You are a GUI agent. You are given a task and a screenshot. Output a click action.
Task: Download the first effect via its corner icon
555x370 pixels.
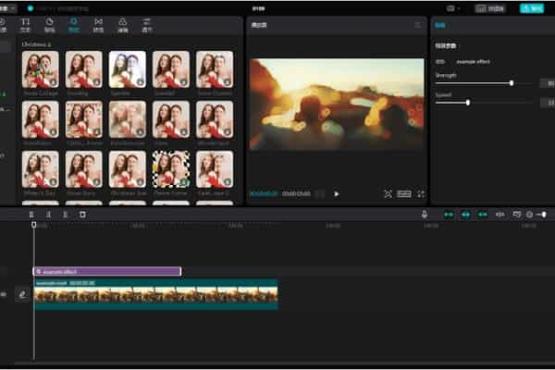pyautogui.click(x=53, y=82)
